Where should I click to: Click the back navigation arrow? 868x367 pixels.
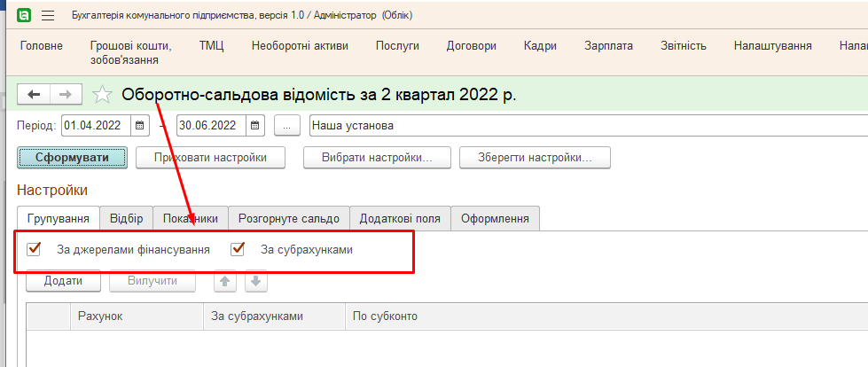(x=34, y=94)
